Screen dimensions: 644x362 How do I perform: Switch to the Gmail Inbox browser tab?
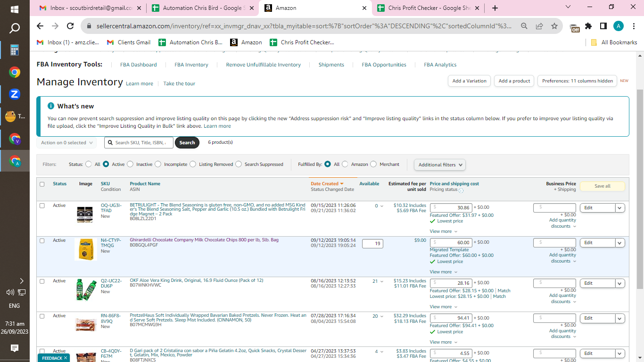tap(91, 8)
